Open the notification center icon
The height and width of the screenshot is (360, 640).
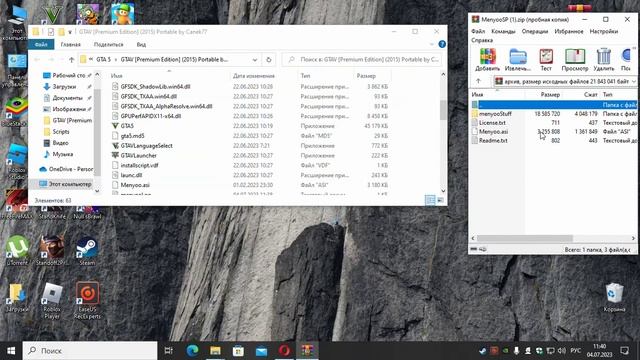624,351
